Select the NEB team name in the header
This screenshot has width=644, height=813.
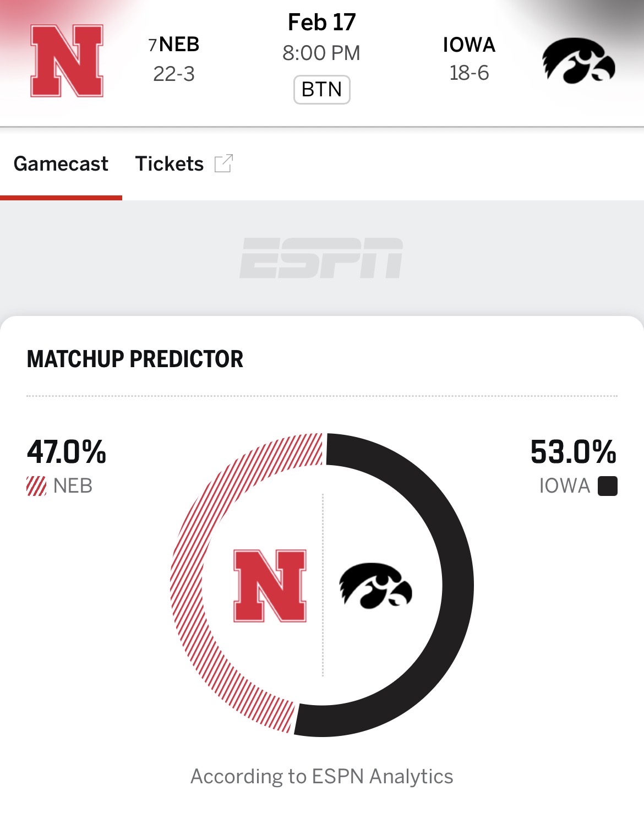pyautogui.click(x=179, y=45)
